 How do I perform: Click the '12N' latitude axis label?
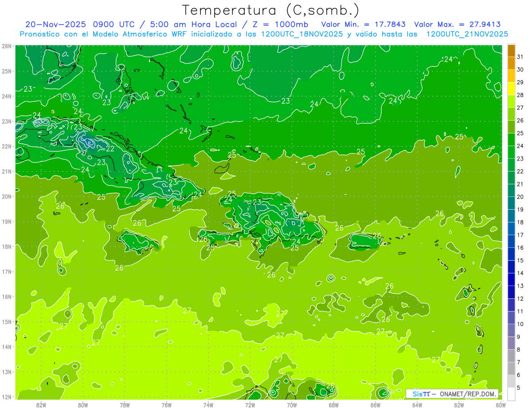click(x=6, y=397)
